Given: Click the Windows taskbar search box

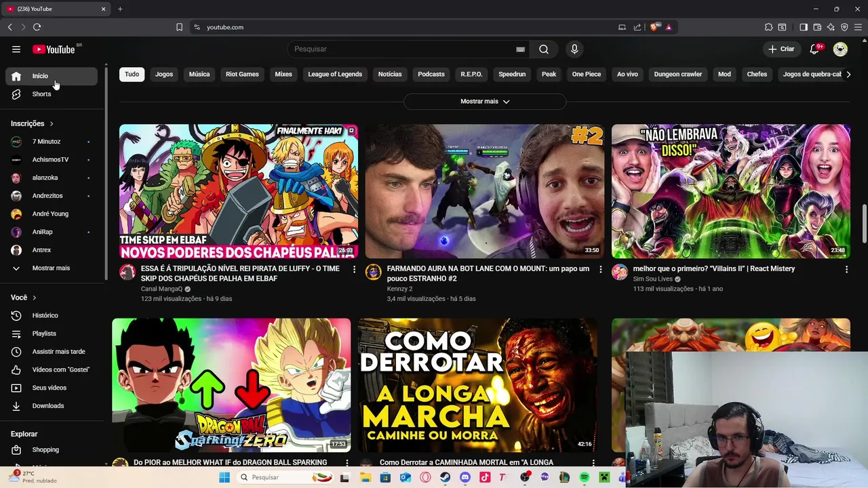Looking at the screenshot, I should coord(285,477).
